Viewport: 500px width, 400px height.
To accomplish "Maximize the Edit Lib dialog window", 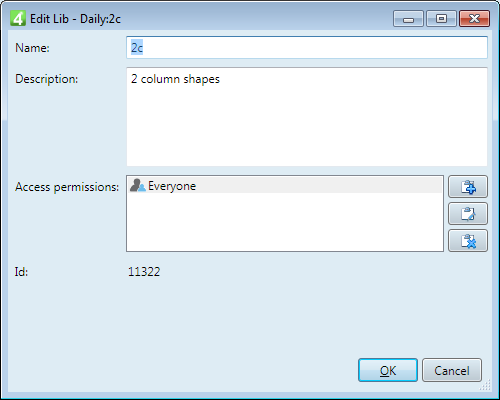I will (x=441, y=19).
